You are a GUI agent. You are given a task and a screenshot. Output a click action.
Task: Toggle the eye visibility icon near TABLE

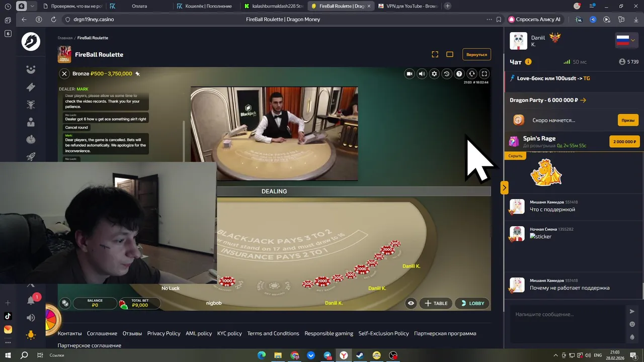click(x=411, y=303)
